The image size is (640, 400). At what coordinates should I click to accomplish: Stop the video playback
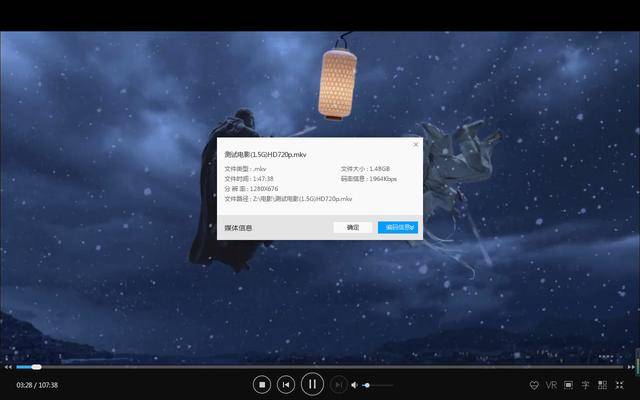pos(262,384)
